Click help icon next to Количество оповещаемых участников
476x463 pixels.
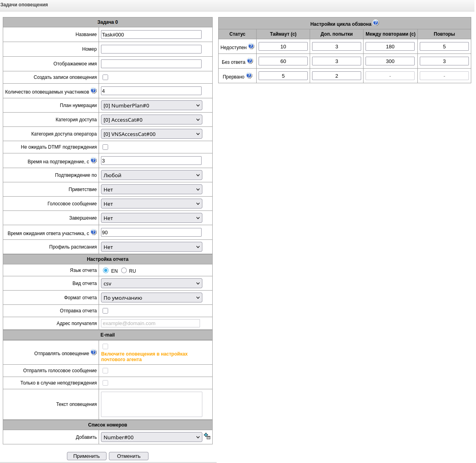tap(93, 91)
